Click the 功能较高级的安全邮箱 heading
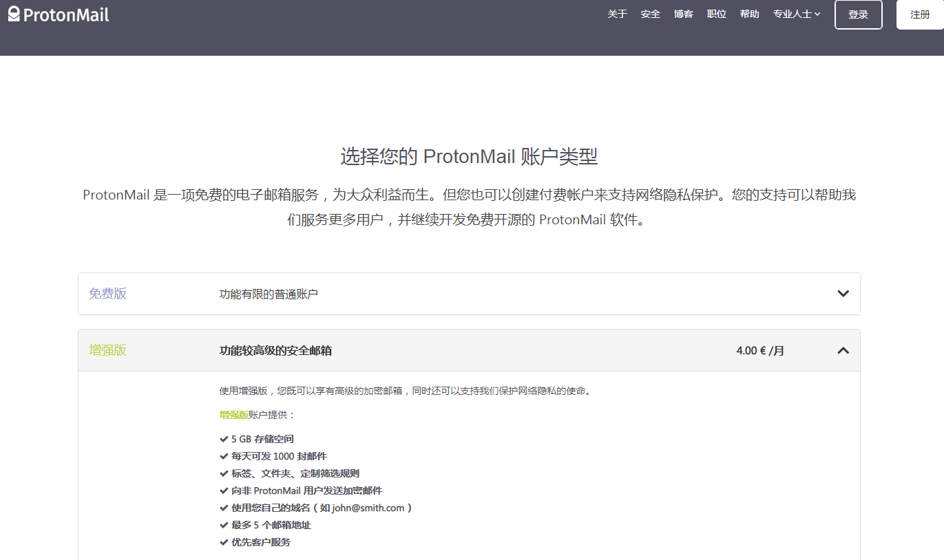The image size is (944, 560). (x=275, y=351)
